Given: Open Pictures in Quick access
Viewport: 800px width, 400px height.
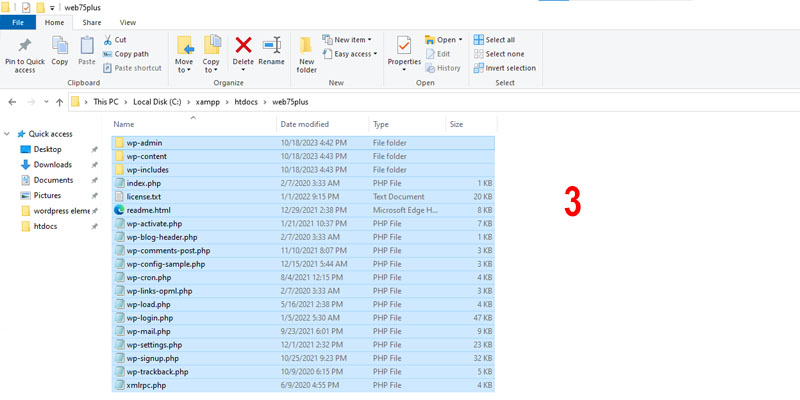Looking at the screenshot, I should tap(47, 195).
